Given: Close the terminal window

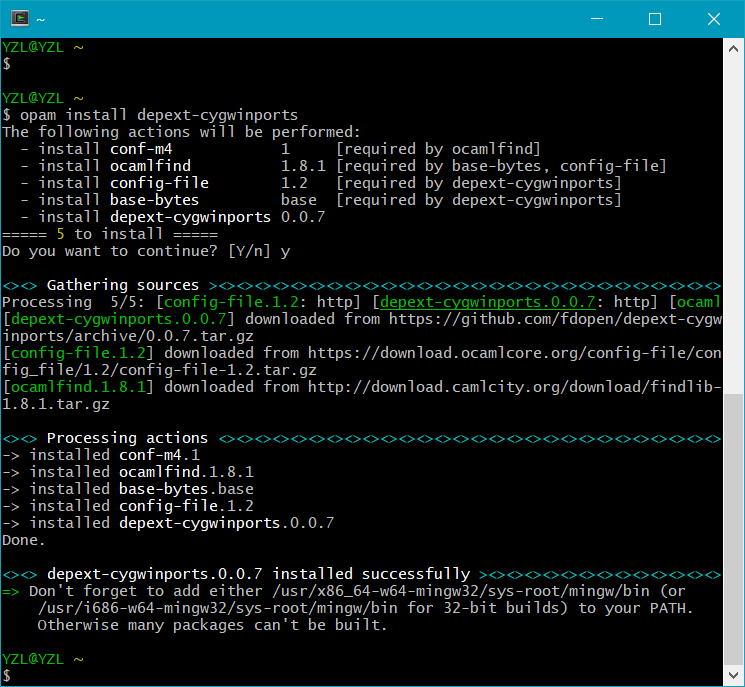Looking at the screenshot, I should tap(714, 19).
